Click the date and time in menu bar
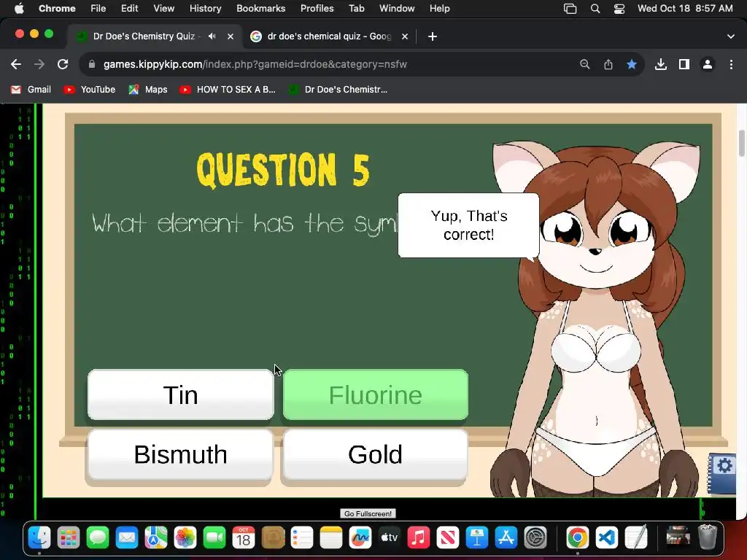Viewport: 747px width, 560px height. (685, 9)
